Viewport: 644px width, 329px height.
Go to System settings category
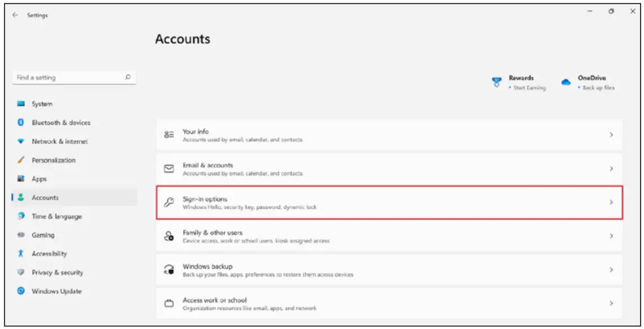click(42, 104)
